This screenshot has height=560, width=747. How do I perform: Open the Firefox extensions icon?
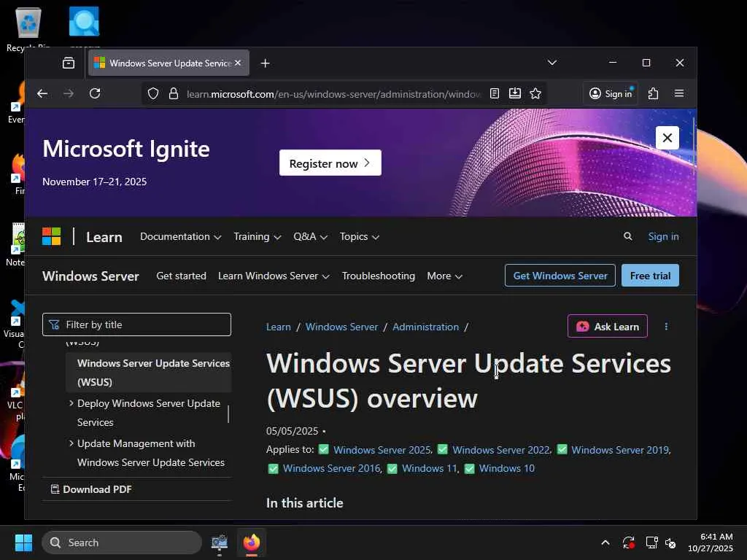click(x=653, y=93)
